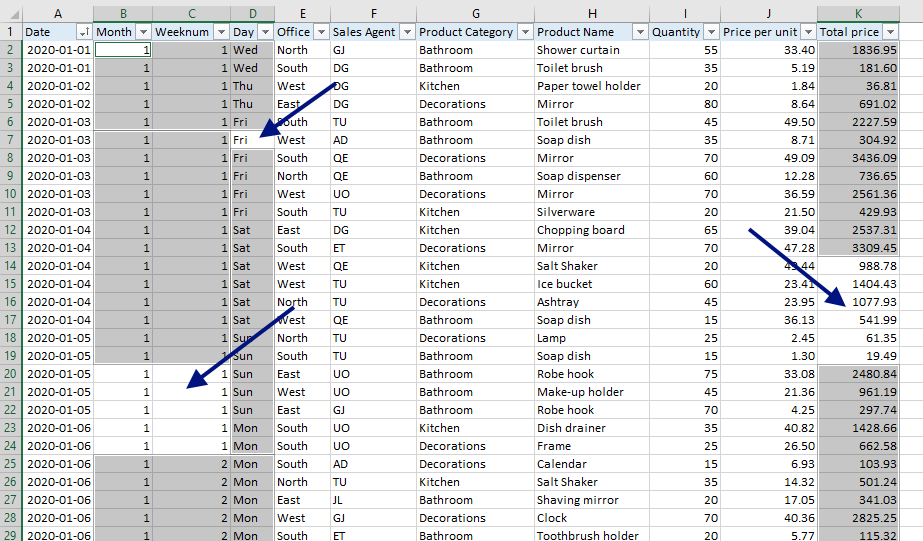The height and width of the screenshot is (541, 923).
Task: Select column C header
Action: coord(191,14)
